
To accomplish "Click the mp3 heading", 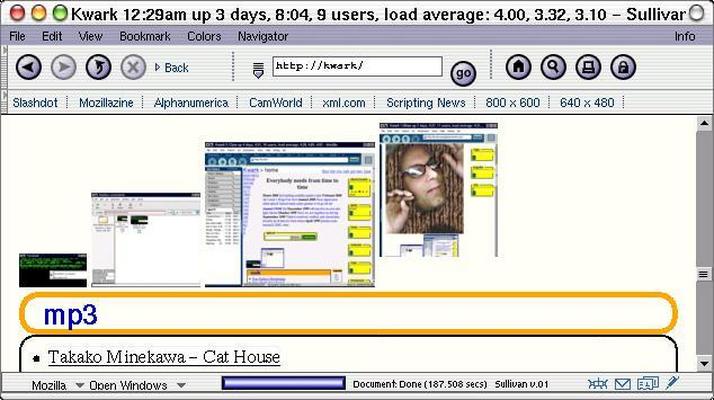I will tap(70, 314).
